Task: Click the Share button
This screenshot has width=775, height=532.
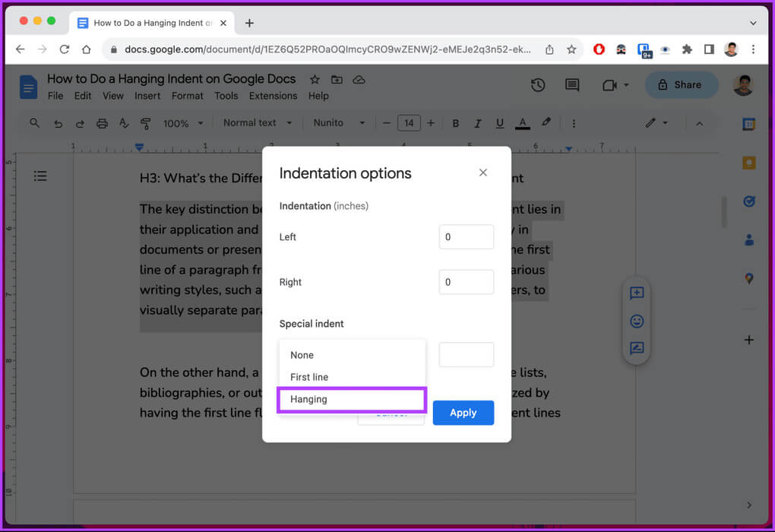Action: point(681,85)
